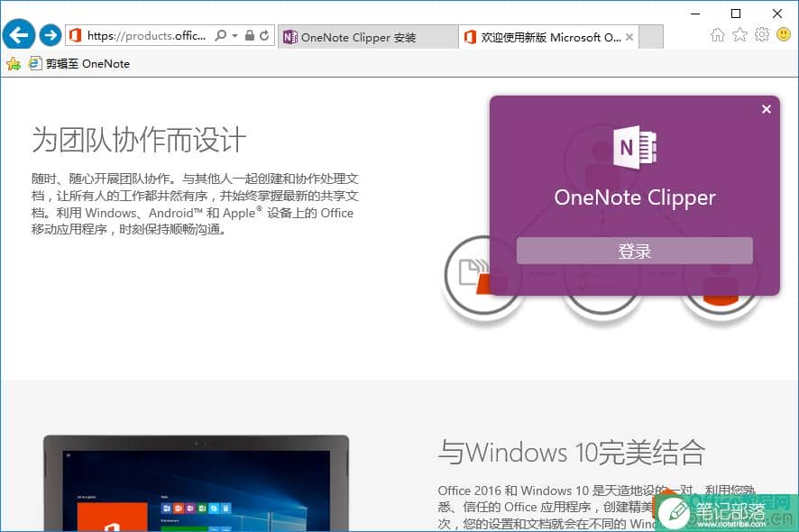
Task: Click the add-to-favorites-bar star icon
Action: (14, 64)
